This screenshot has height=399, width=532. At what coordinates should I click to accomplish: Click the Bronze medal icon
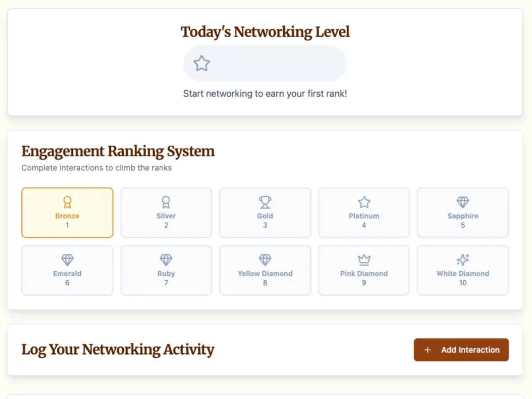(x=67, y=203)
